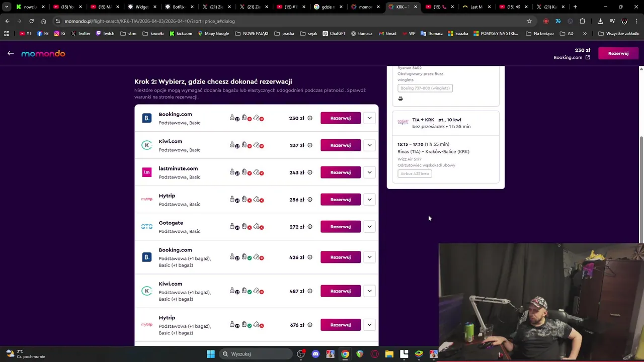Open the browser extensions puzzle icon

582,21
